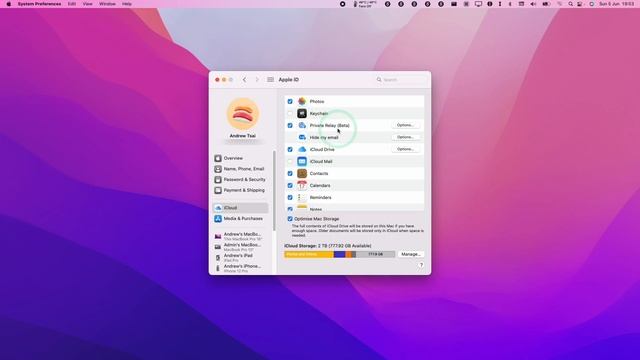Click the date and time in menu bar

[616, 4]
